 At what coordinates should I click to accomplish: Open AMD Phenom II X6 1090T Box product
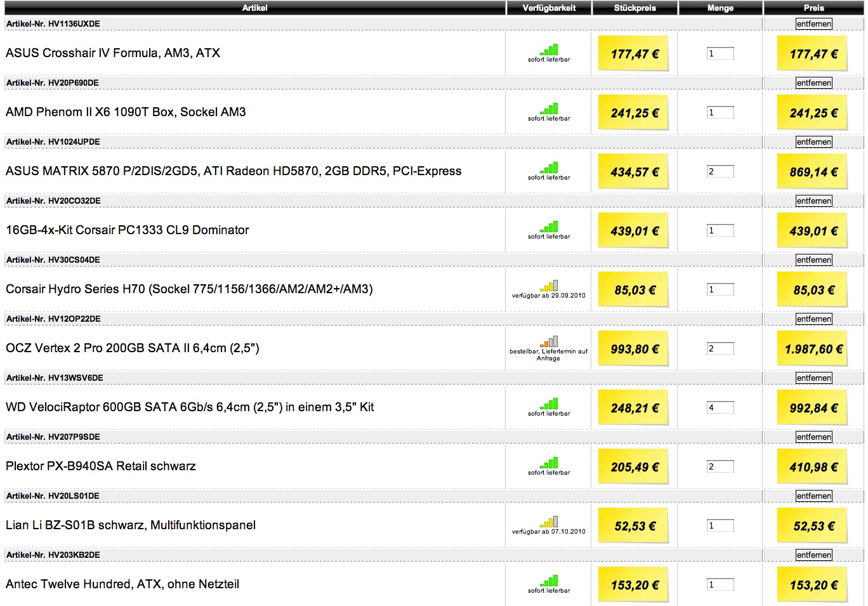coord(126,112)
